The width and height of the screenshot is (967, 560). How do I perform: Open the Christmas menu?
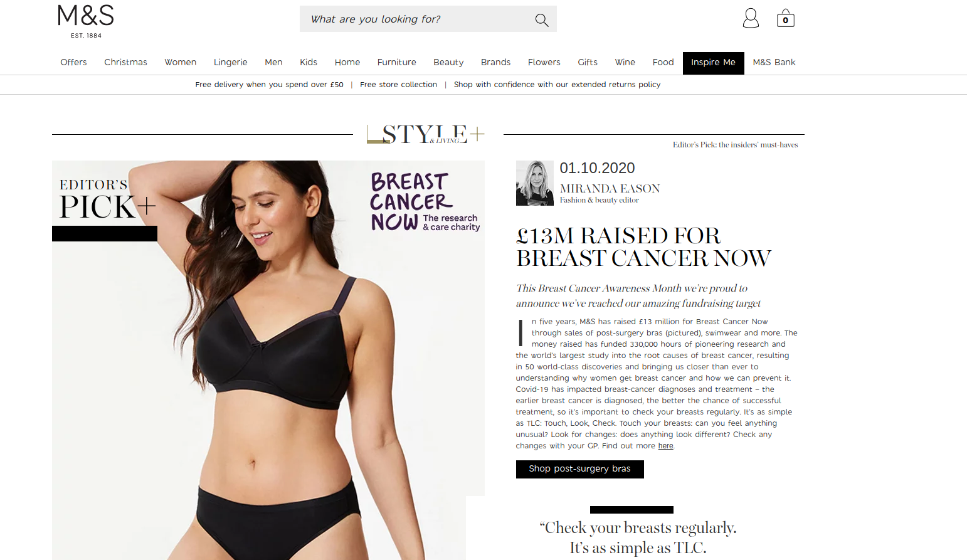tap(125, 62)
